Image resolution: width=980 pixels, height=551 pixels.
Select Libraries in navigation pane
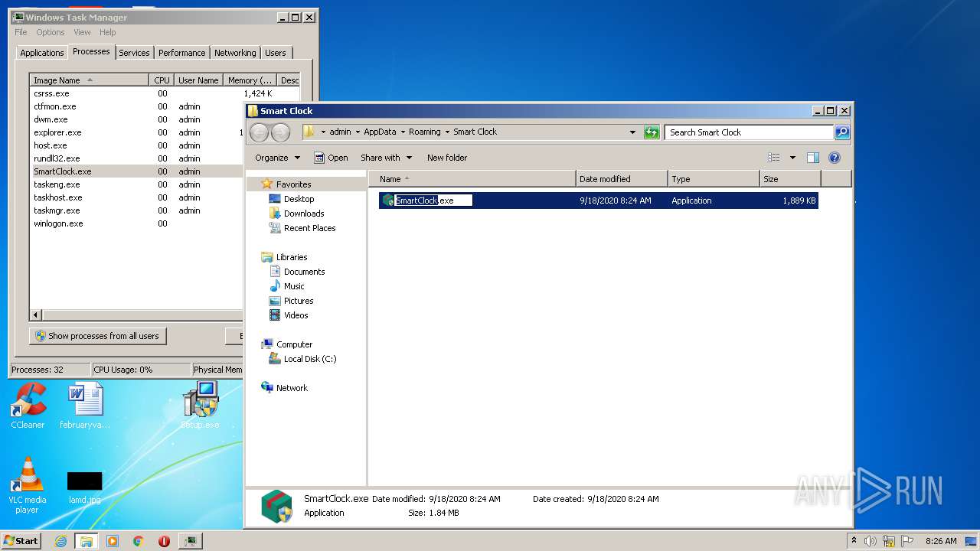292,257
